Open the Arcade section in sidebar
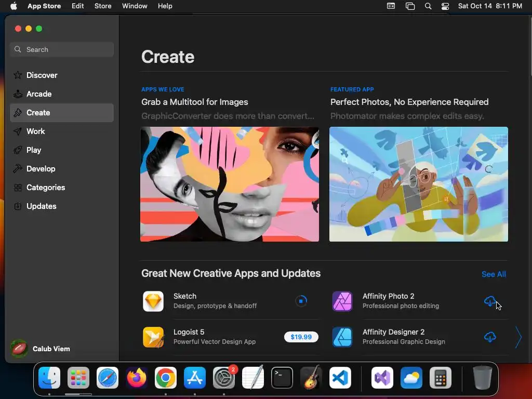Viewport: 532px width, 399px height. (x=62, y=94)
